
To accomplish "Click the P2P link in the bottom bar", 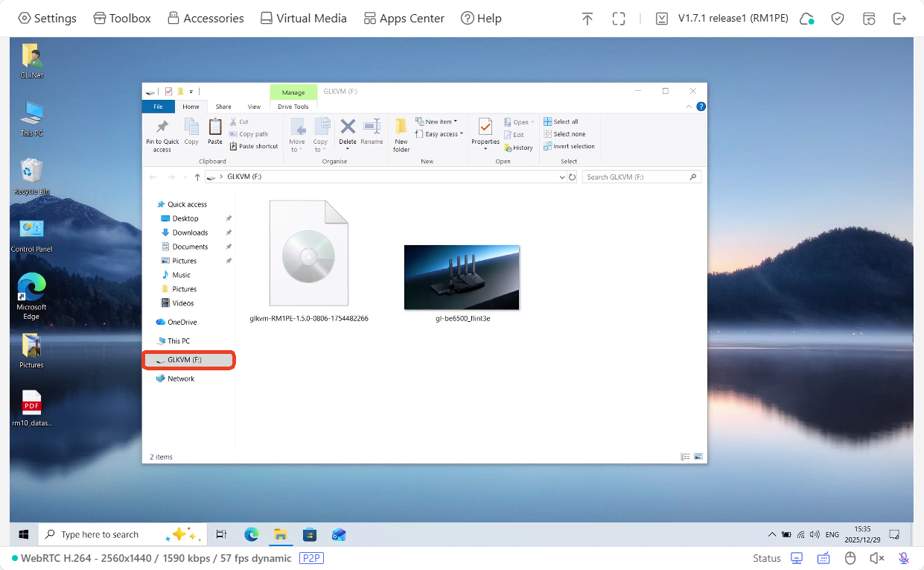I will pos(311,558).
